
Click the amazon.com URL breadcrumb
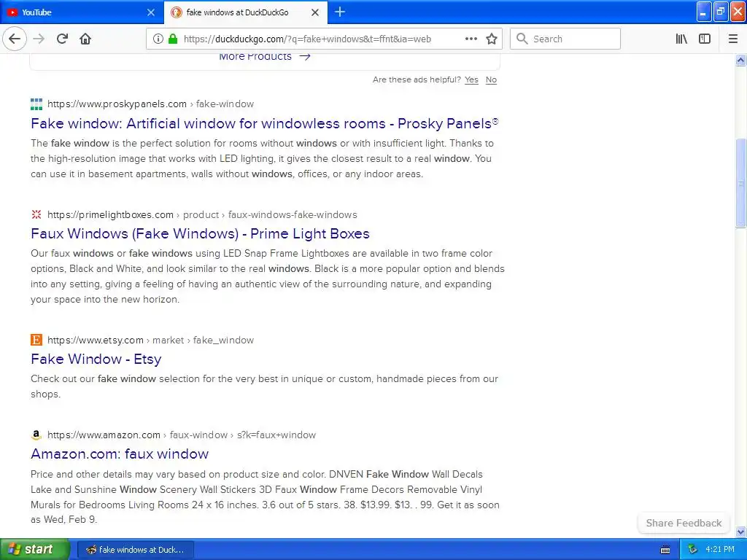pos(182,435)
